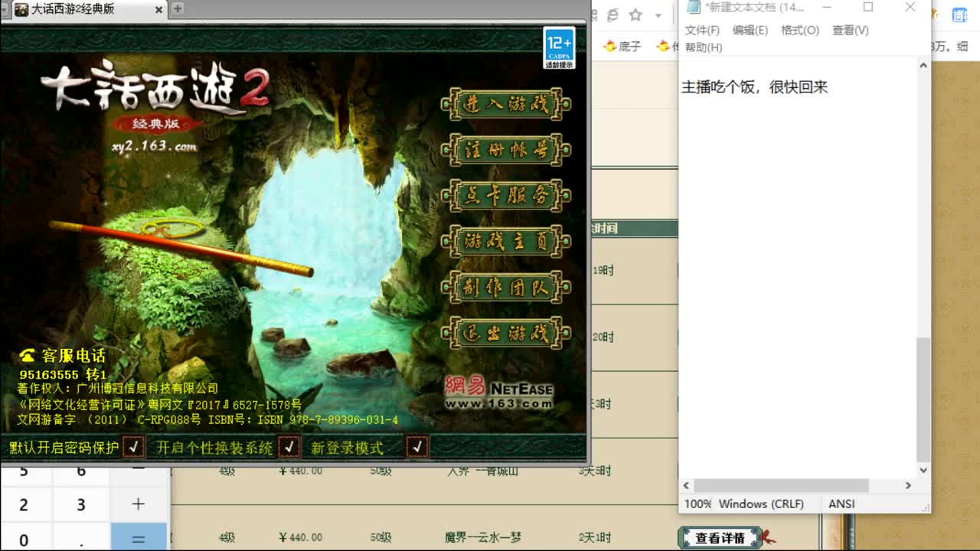This screenshot has height=551, width=980.
Task: Click Notepad horizontal scrollbar left arrow
Action: (x=686, y=485)
